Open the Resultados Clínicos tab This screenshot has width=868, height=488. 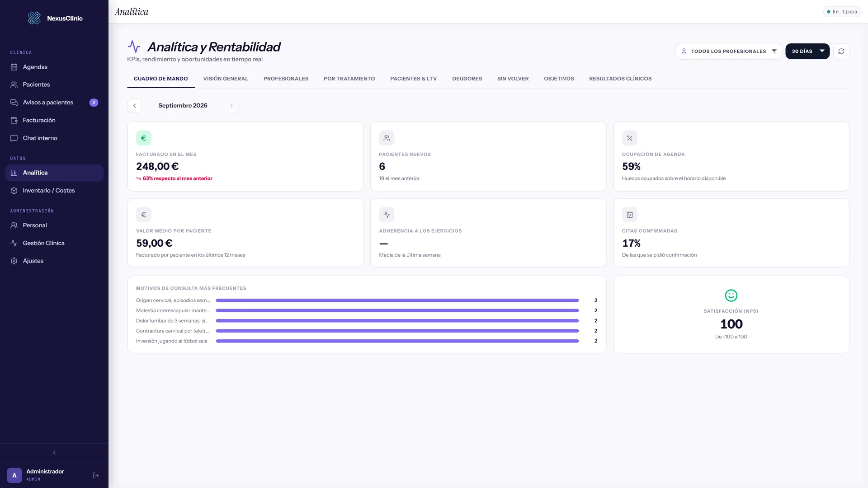pos(620,79)
